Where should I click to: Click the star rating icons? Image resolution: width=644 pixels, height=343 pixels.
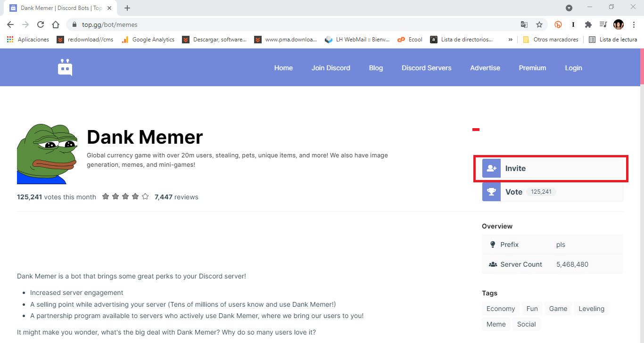125,196
